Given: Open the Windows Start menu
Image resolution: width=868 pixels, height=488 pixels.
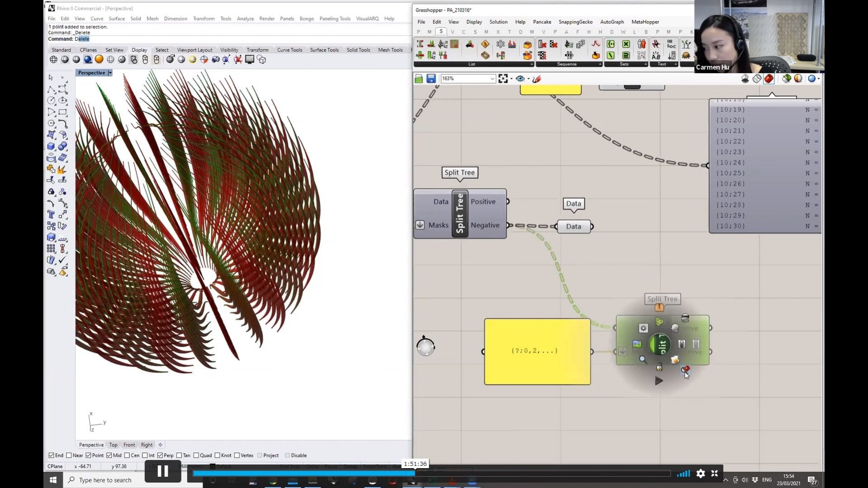Looking at the screenshot, I should pos(53,479).
